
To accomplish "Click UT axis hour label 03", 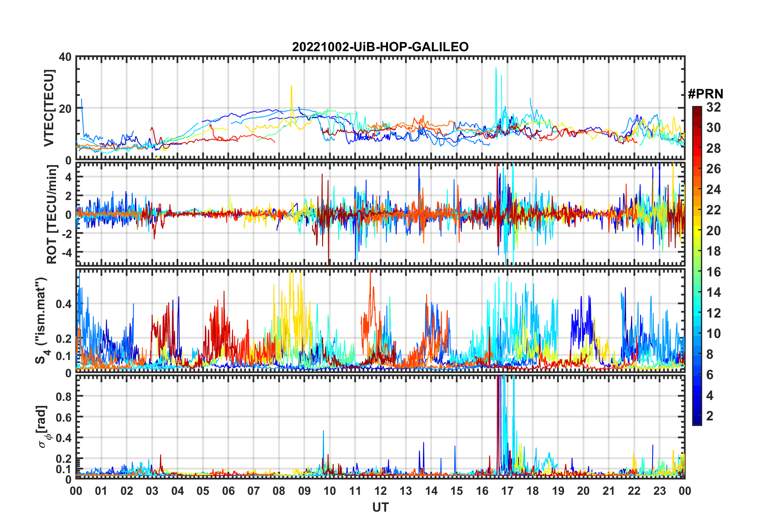I will tap(152, 491).
